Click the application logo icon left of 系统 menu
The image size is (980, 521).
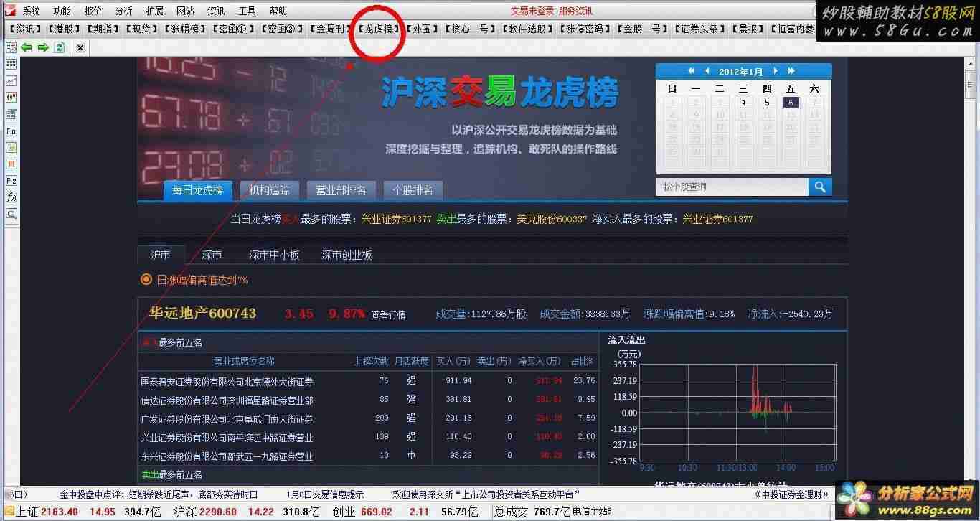(9, 11)
